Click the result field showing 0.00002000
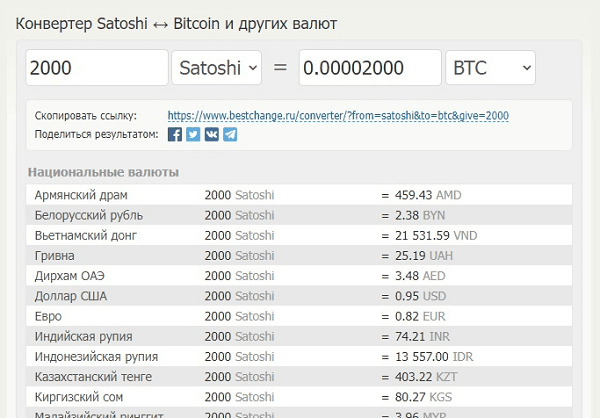Screen dimensions: 600x418 point(370,68)
